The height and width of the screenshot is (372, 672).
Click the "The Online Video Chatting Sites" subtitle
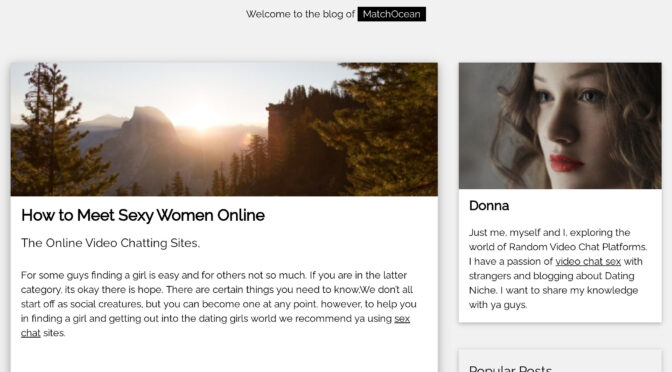[x=110, y=243]
